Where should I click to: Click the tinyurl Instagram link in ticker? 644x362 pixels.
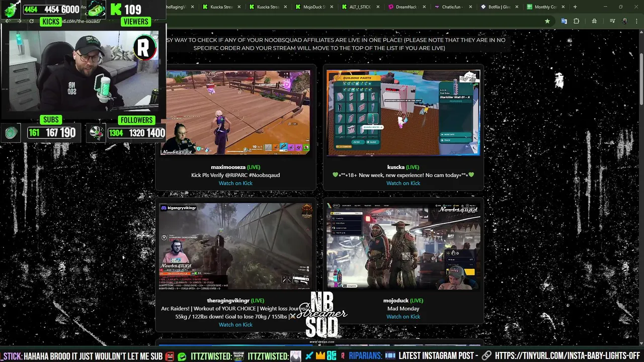(x=568, y=356)
